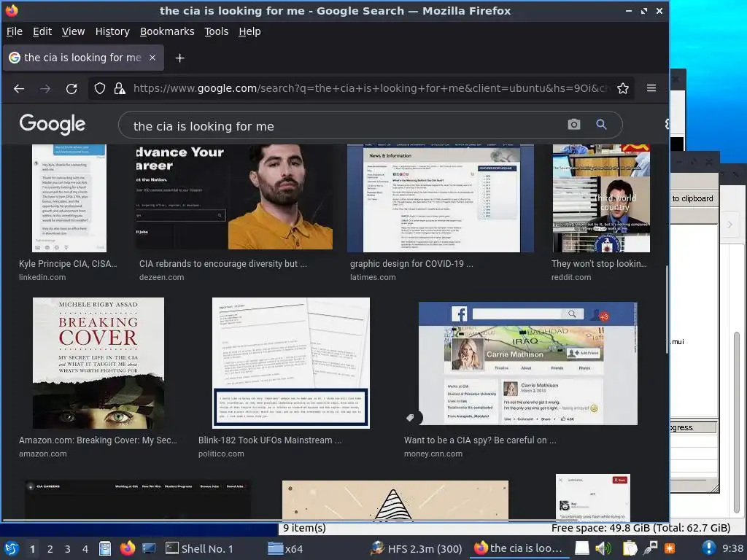
Task: Open a new tab with plus button
Action: coord(179,58)
